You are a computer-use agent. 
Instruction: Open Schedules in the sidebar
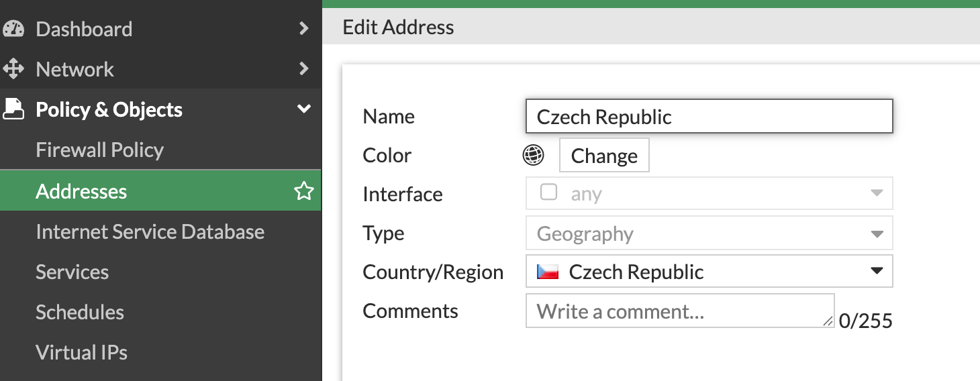coord(79,313)
